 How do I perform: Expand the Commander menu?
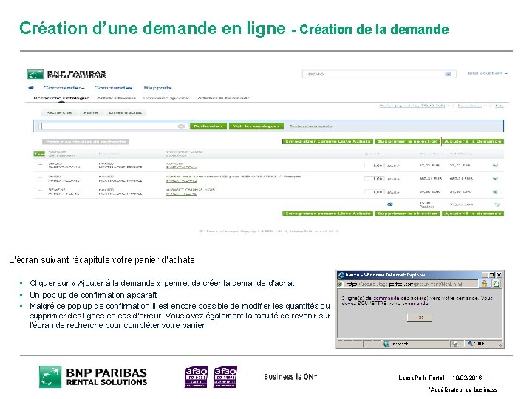64,88
